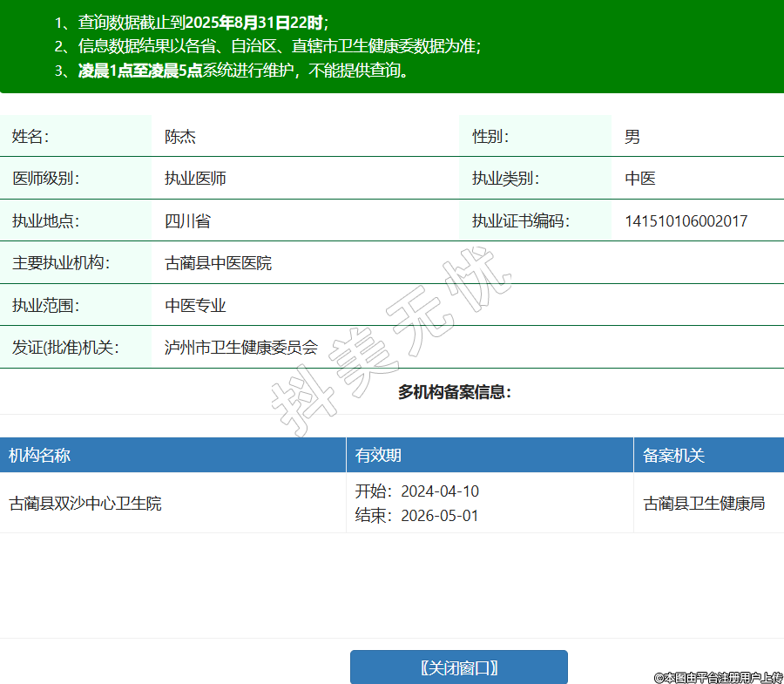Click the end date 2026-05-01

point(439,516)
